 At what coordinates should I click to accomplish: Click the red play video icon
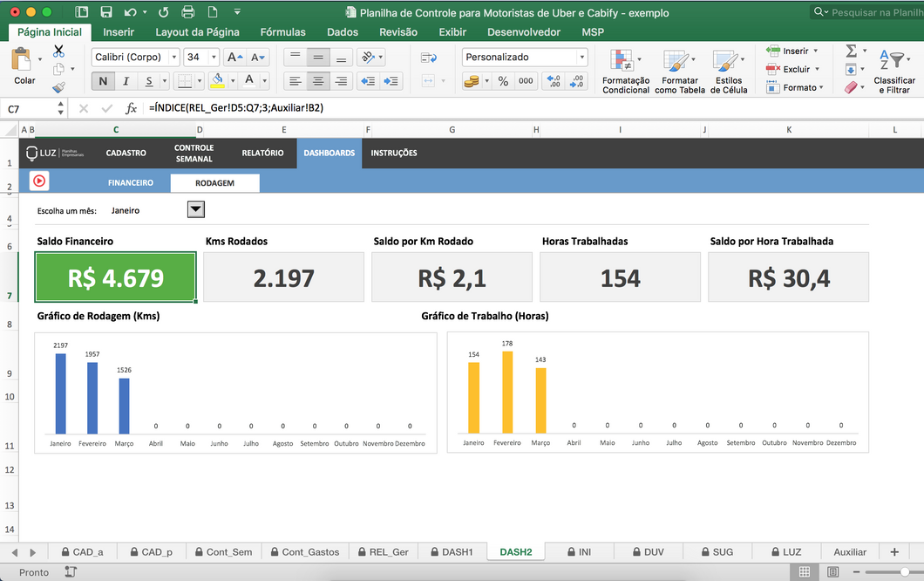(x=39, y=181)
